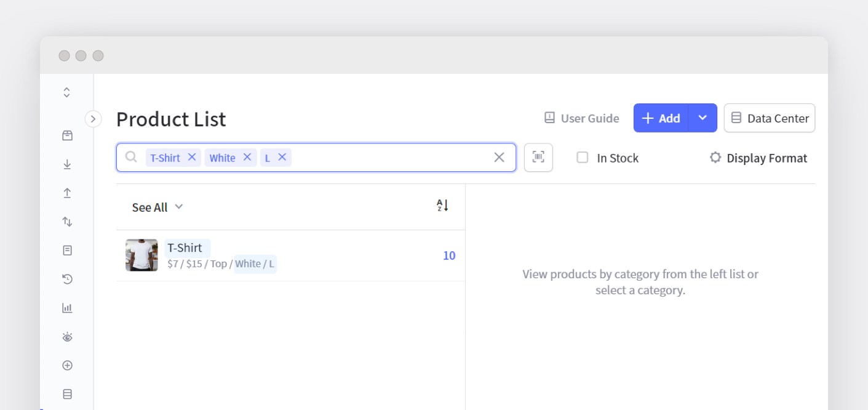
Task: Click the barcode scan icon beside the search bar
Action: click(538, 157)
